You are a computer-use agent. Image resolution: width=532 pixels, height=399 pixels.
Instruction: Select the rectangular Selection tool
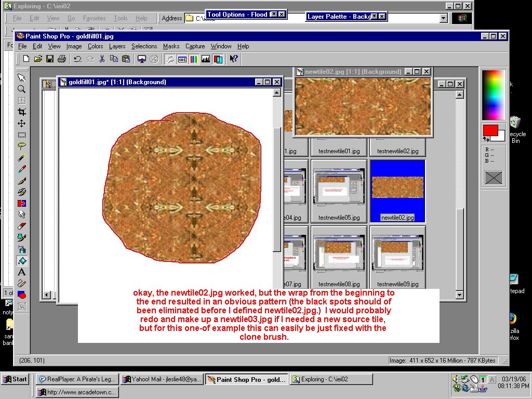point(22,135)
